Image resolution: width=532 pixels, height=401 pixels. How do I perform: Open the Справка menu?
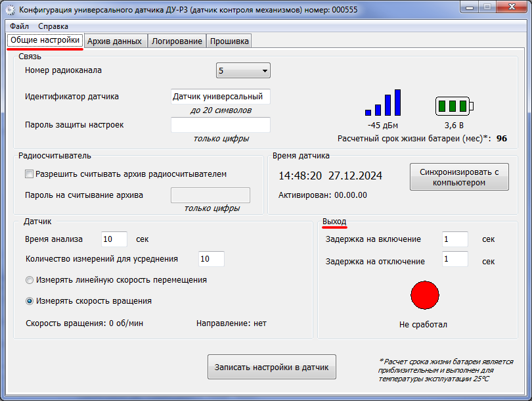(53, 26)
